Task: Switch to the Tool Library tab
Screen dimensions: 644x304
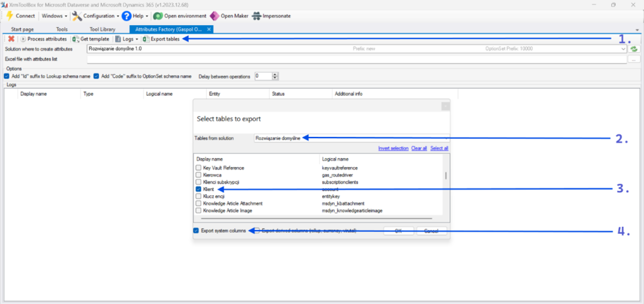Action: click(103, 29)
